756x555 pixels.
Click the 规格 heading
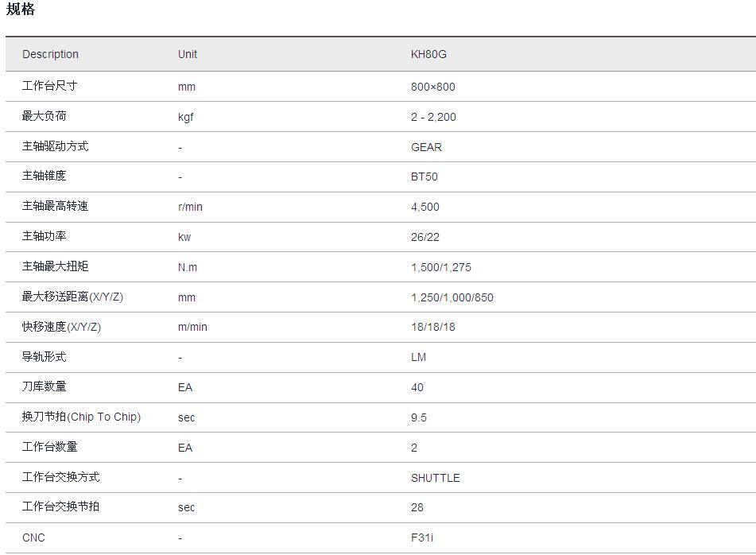point(21,10)
